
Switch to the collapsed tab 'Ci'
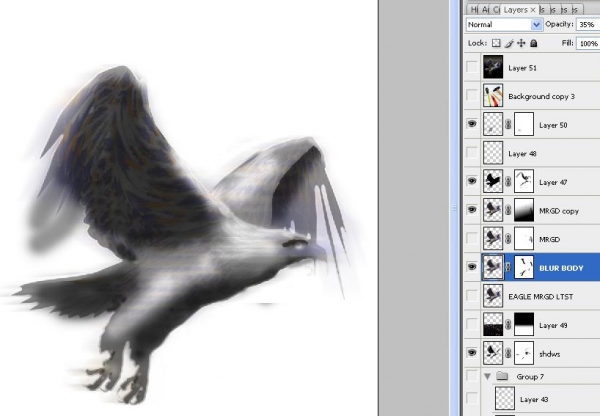point(496,10)
